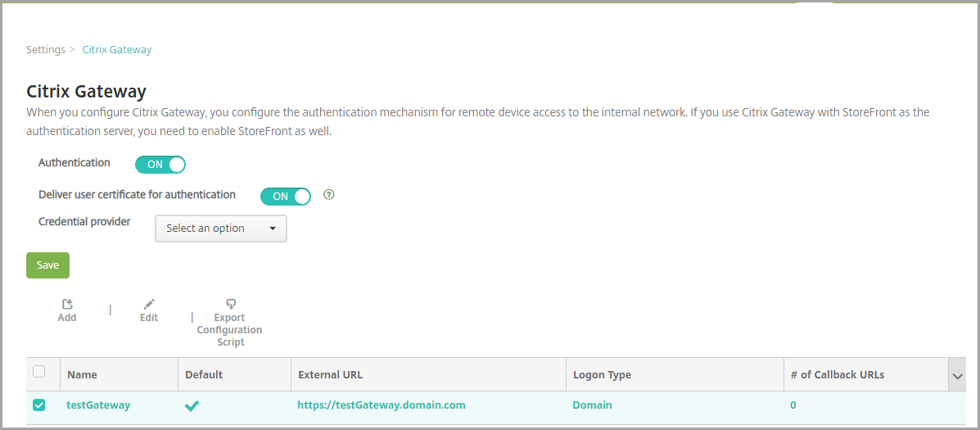Click the Edit pencil icon
980x430 pixels.
(149, 305)
